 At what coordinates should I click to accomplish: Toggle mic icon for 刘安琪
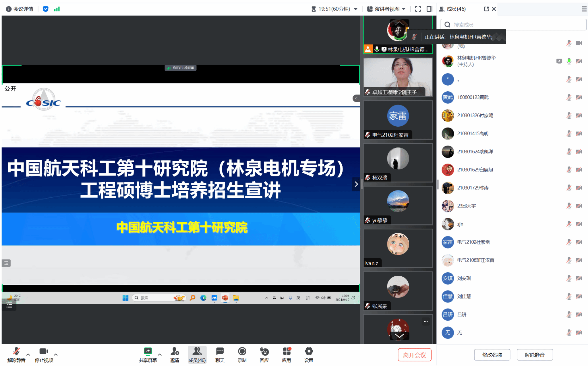[x=569, y=278]
